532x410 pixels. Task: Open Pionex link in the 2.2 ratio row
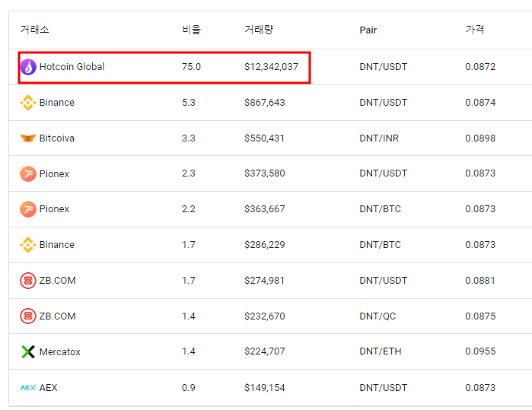click(54, 209)
